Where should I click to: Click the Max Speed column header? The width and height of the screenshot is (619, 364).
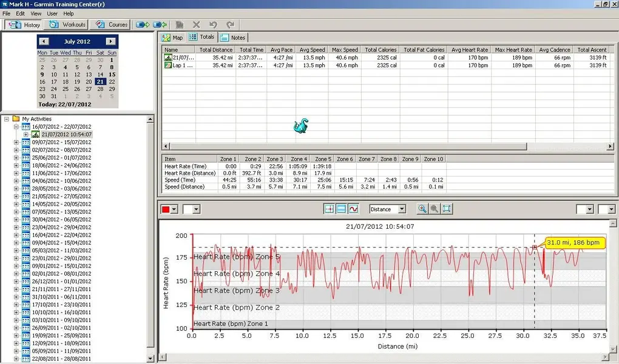click(x=345, y=50)
